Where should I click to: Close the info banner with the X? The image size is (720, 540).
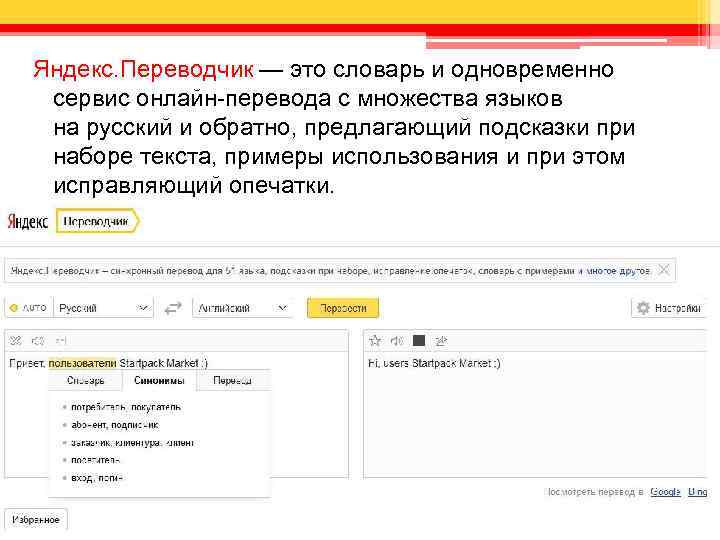(x=664, y=270)
